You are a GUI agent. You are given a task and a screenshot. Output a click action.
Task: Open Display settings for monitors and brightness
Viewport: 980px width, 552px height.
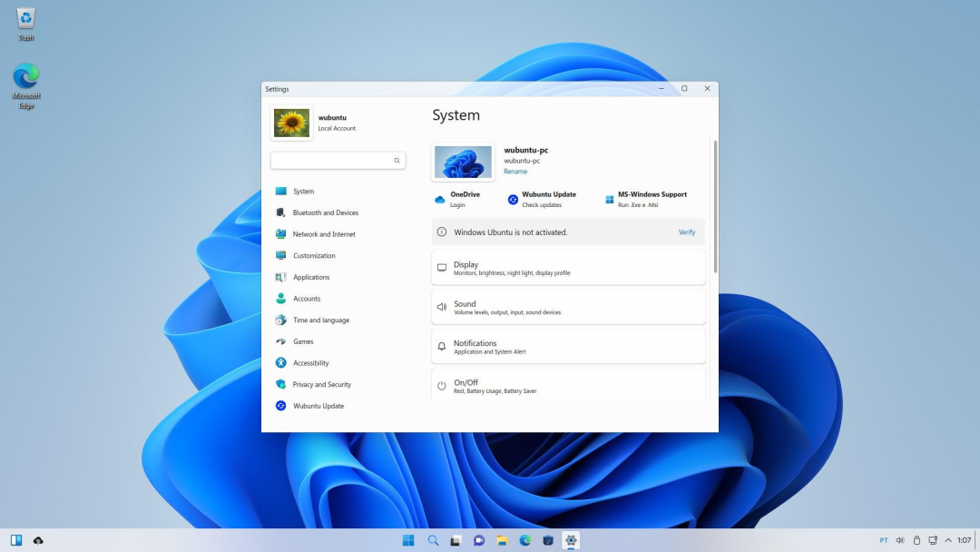point(568,266)
